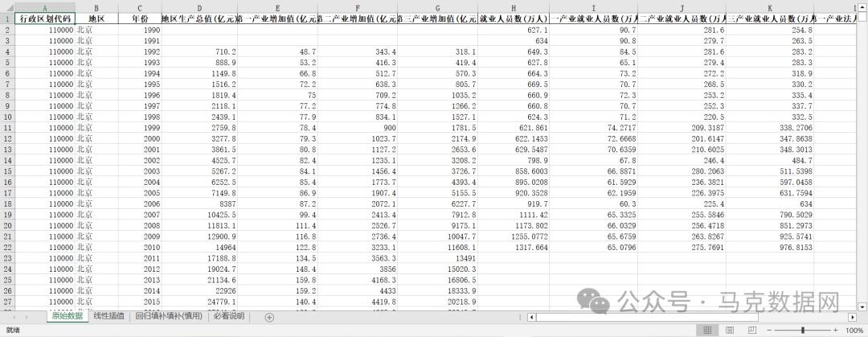Select the cell with value 8387
Screen dimensions: 868x337
tap(199, 203)
